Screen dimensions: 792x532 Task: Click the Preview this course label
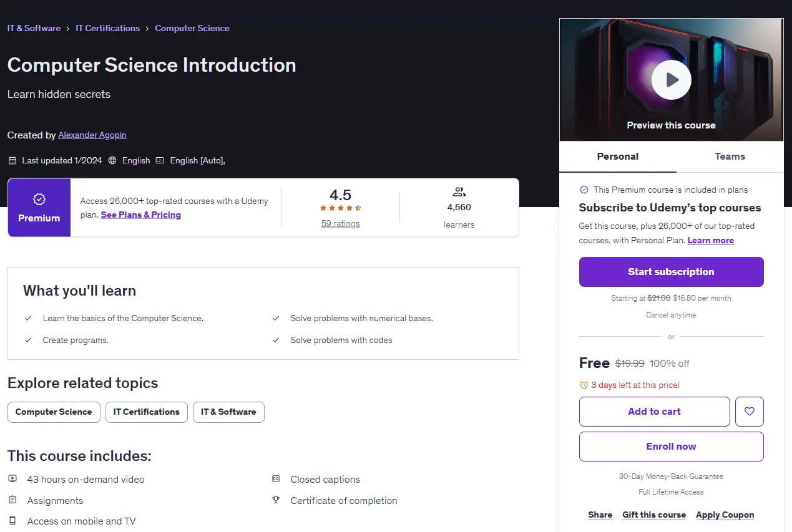coord(671,125)
